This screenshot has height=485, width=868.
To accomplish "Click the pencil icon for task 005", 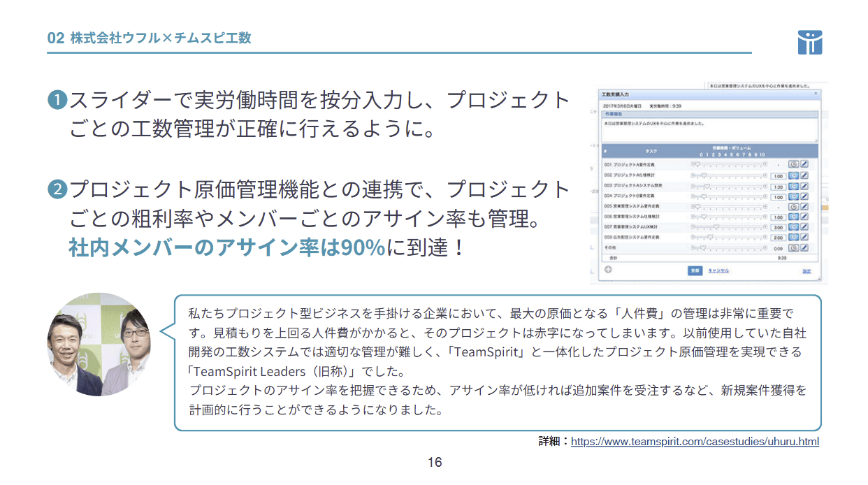I will coord(804,206).
